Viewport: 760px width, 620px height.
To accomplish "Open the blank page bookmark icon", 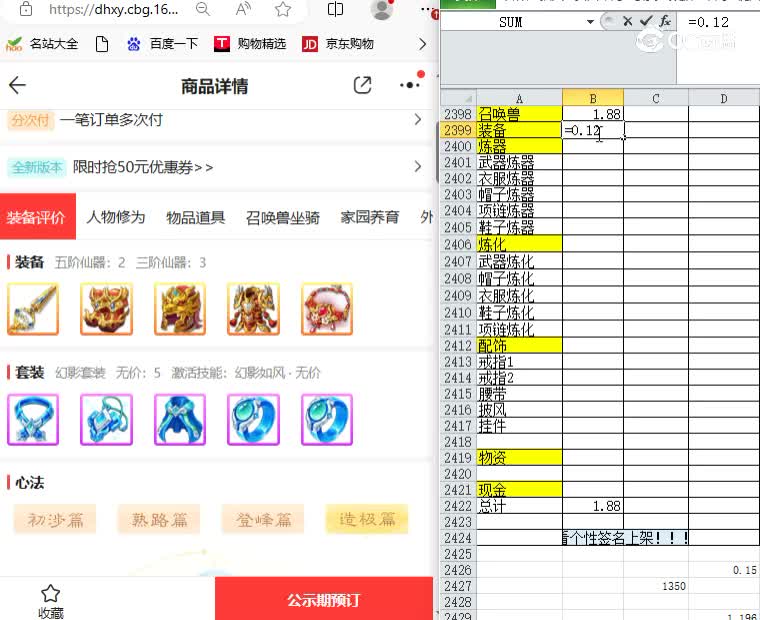I will [102, 44].
